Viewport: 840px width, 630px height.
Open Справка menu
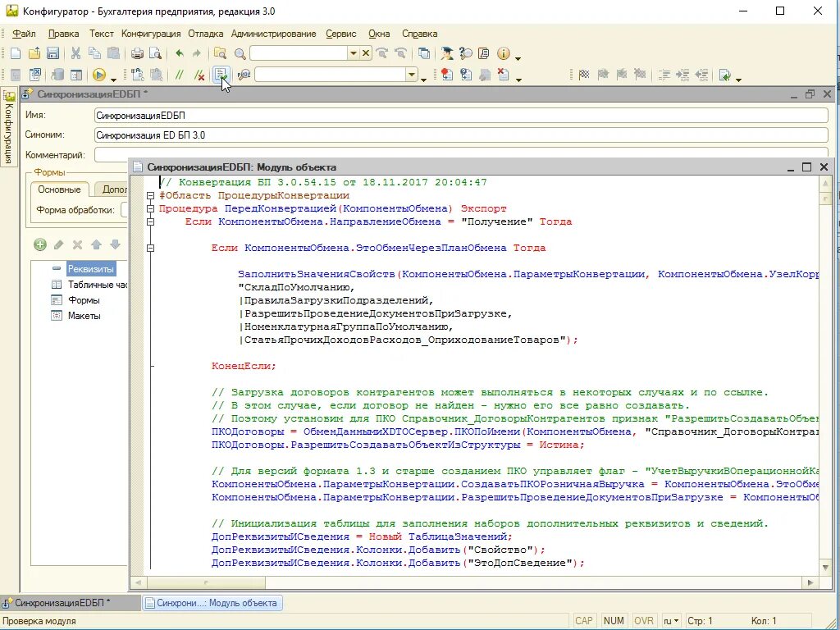pos(419,33)
